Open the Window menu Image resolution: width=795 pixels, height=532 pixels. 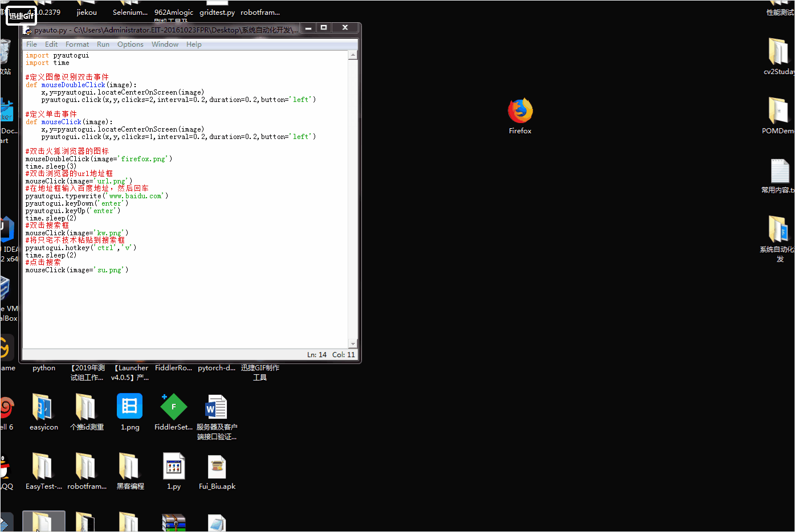tap(165, 44)
